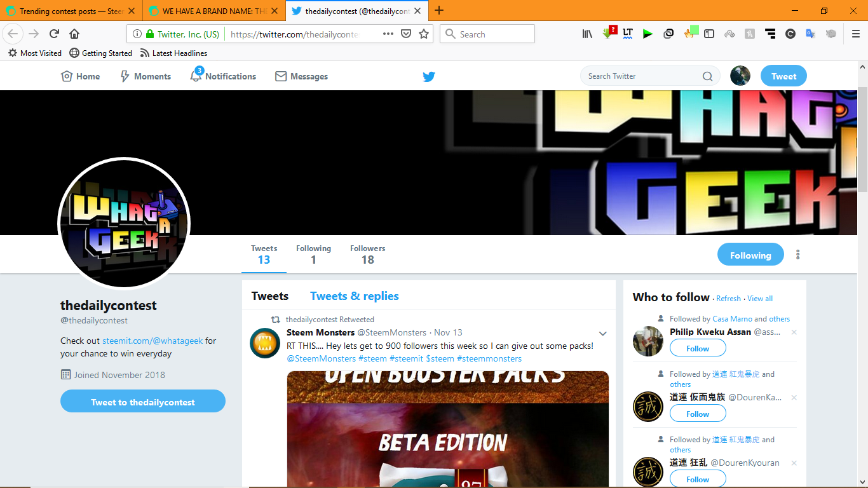Expand the Steem Monsters tweet options chevron

coord(603,333)
